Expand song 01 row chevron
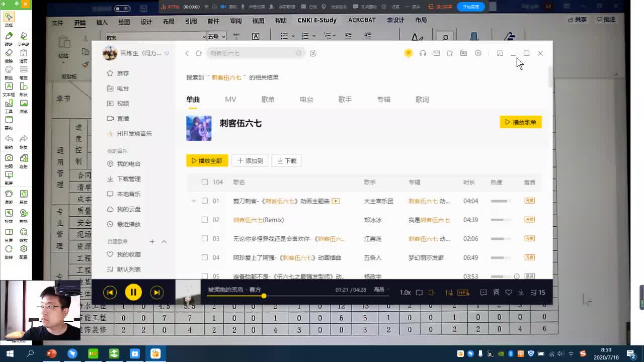Image resolution: width=644 pixels, height=362 pixels. pos(193,201)
